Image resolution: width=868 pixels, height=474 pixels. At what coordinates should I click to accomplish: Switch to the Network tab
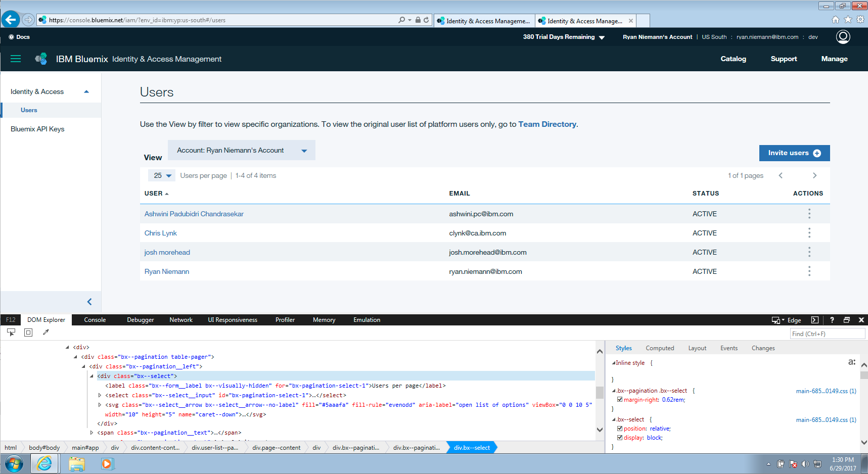pos(181,320)
